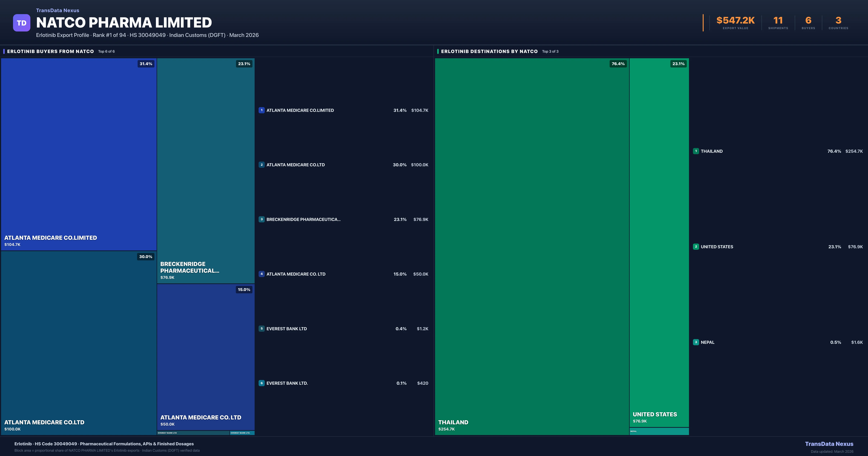This screenshot has height=456, width=868.
Task: Click the 76.4% percentage badge
Action: click(618, 64)
